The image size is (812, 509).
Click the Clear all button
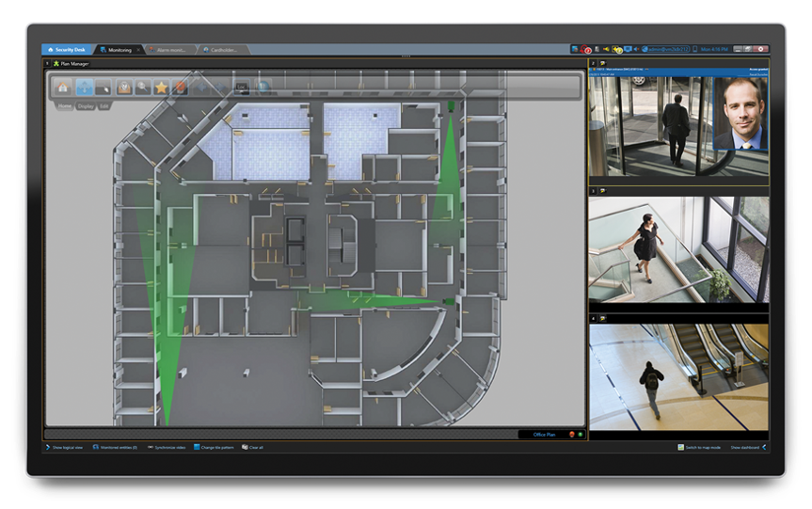[x=252, y=447]
